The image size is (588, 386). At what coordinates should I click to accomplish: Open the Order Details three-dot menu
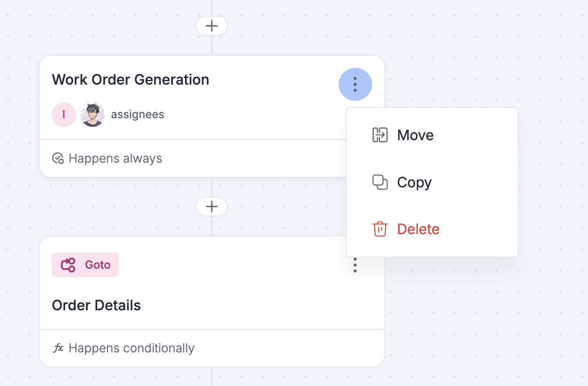pyautogui.click(x=355, y=265)
